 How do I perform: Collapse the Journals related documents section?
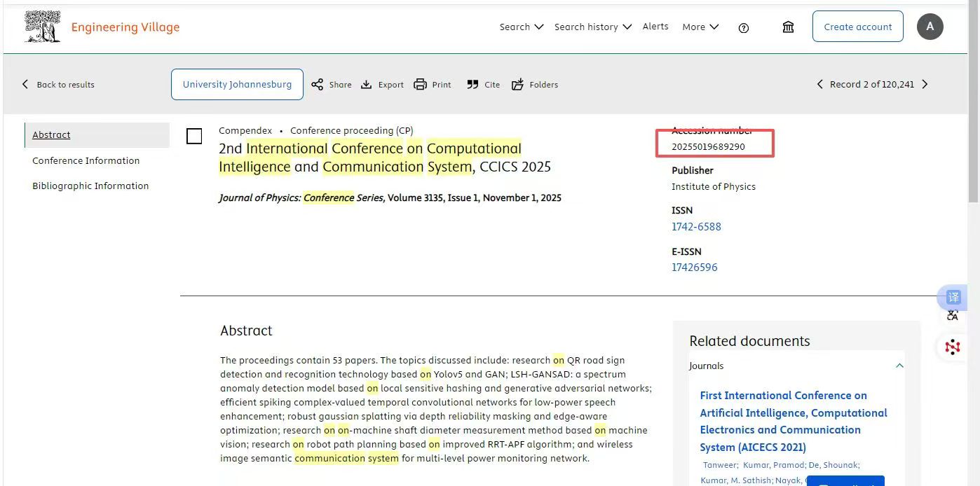point(899,366)
